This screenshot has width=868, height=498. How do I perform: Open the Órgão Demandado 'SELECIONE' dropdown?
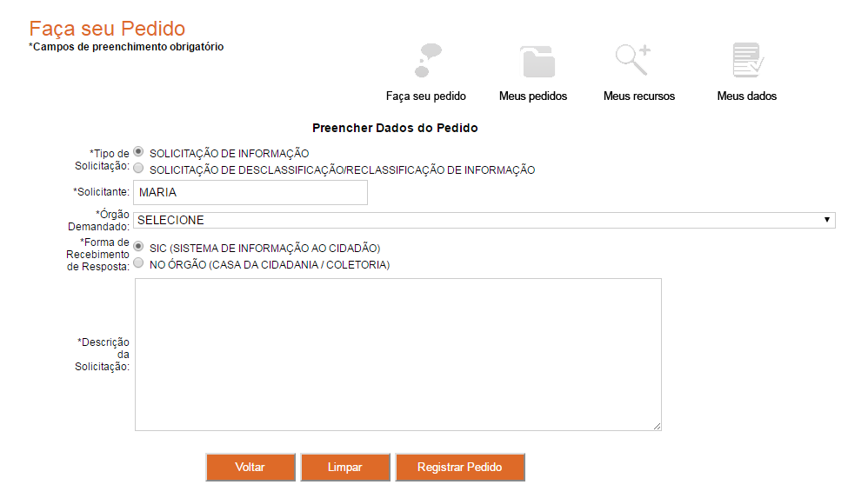484,221
